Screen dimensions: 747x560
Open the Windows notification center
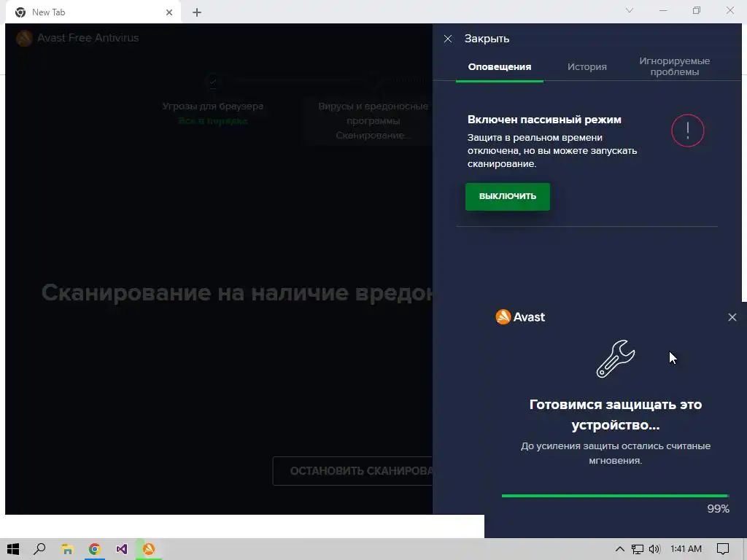pyautogui.click(x=723, y=549)
